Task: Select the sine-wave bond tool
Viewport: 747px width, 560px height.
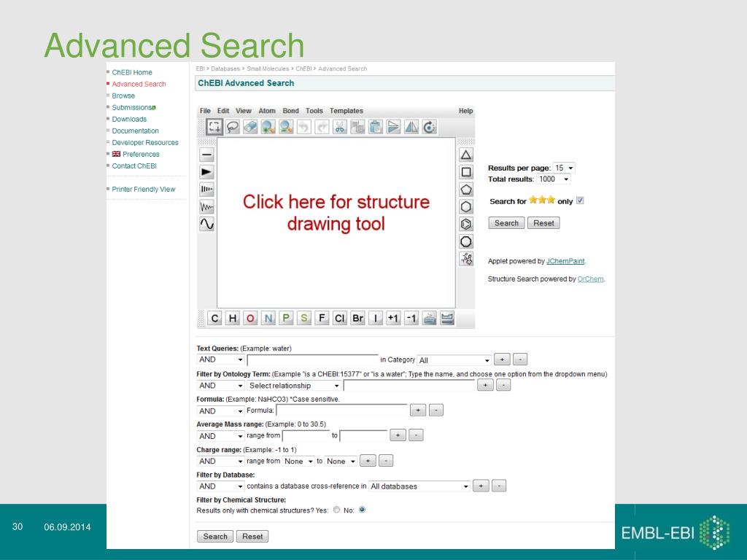Action: [x=206, y=224]
